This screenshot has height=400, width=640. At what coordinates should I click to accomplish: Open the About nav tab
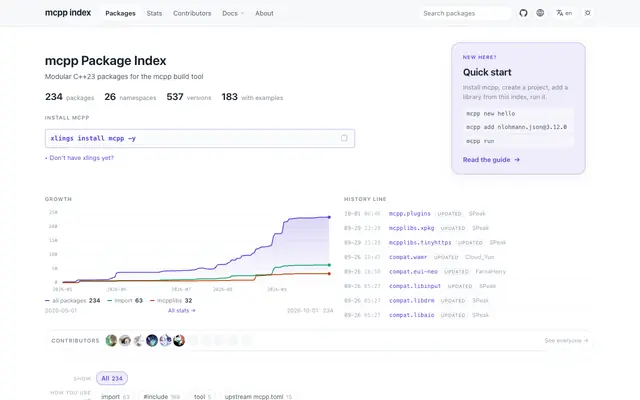264,13
